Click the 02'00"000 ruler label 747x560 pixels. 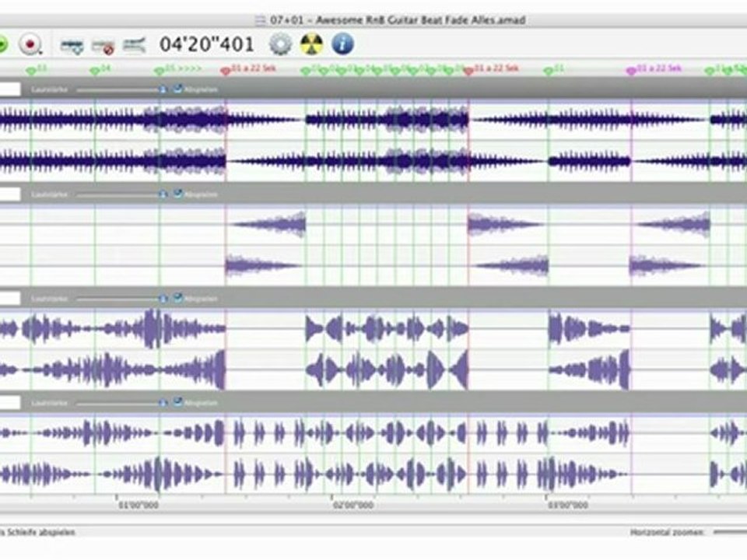(352, 504)
